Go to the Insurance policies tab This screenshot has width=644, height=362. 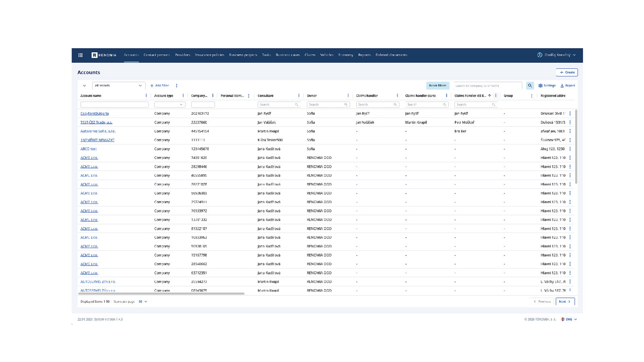(209, 55)
